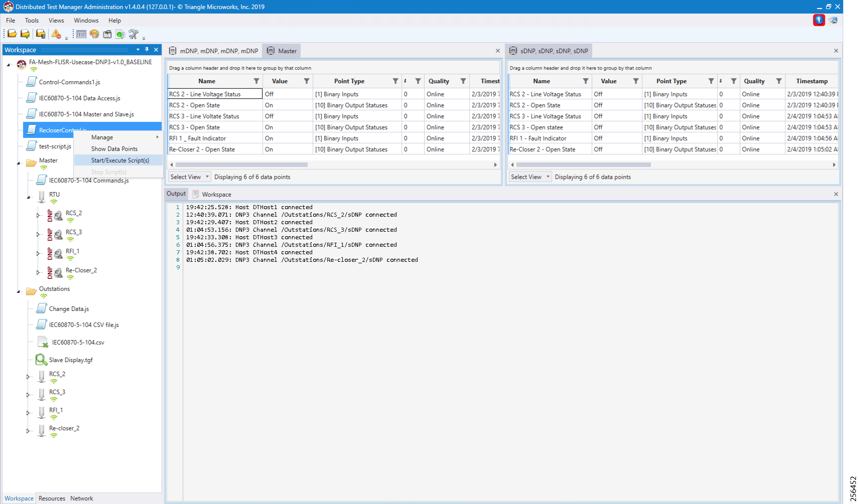The width and height of the screenshot is (858, 504).
Task: Open the Manage submenu in context menu
Action: (x=118, y=137)
